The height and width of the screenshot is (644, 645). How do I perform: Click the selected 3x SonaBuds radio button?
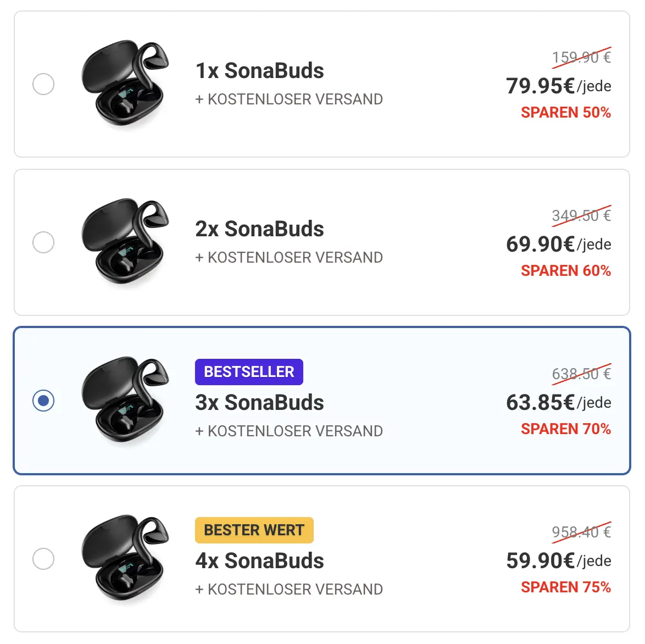pyautogui.click(x=43, y=401)
